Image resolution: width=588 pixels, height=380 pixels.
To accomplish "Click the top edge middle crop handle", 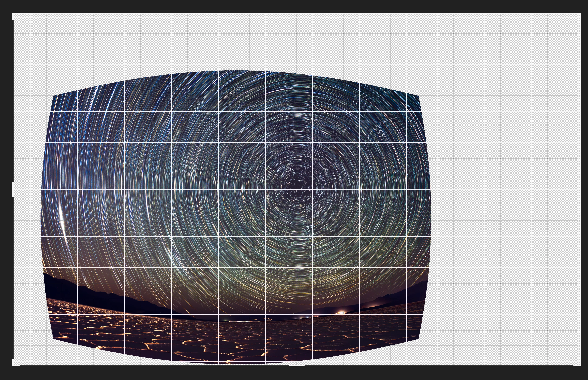I will pos(296,14).
